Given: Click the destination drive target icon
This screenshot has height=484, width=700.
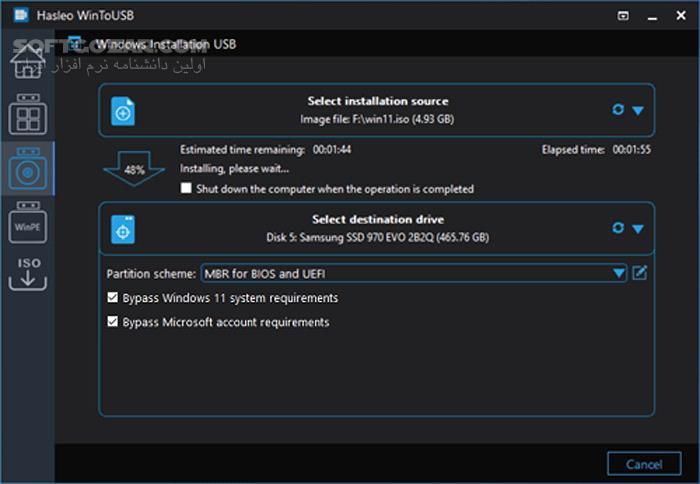Looking at the screenshot, I should pyautogui.click(x=123, y=229).
